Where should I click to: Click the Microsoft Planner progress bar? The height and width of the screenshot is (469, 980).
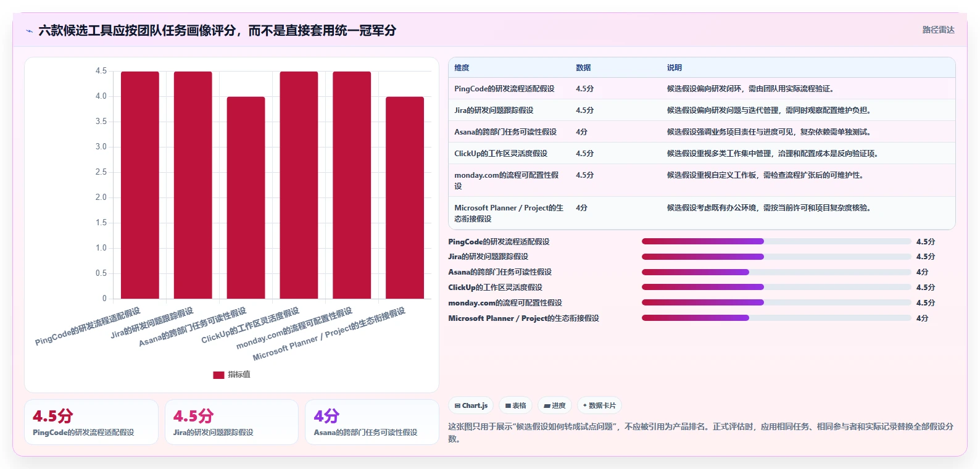[x=776, y=318]
